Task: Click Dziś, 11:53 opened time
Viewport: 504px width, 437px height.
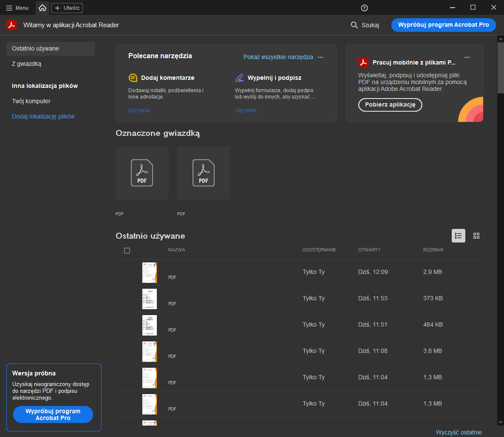Action: pyautogui.click(x=373, y=298)
